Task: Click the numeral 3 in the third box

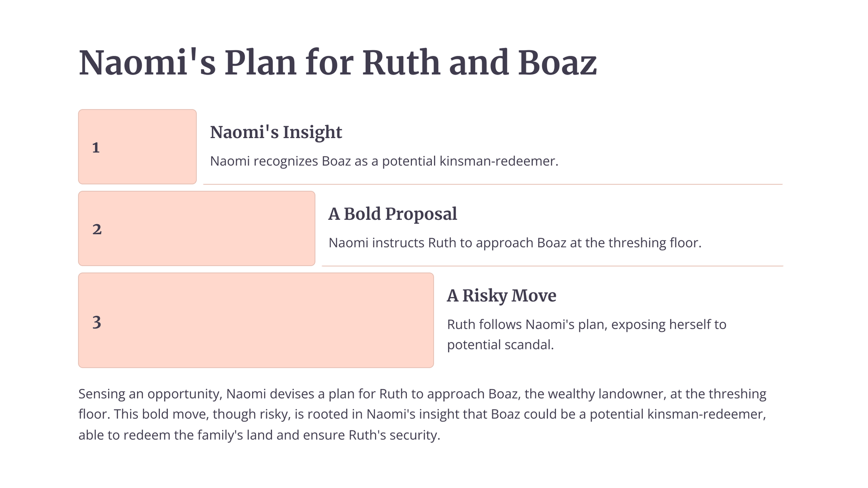Action: (x=97, y=322)
